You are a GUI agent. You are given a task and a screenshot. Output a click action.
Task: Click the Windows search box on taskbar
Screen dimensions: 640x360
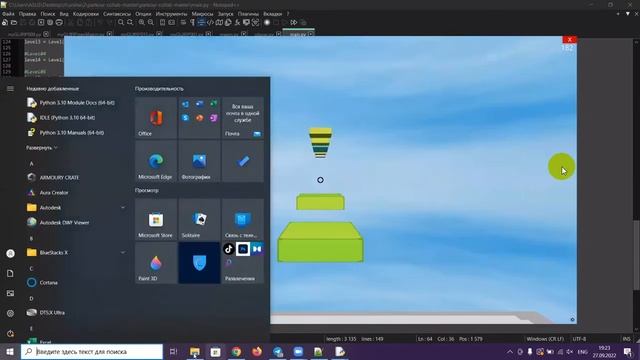pos(92,351)
